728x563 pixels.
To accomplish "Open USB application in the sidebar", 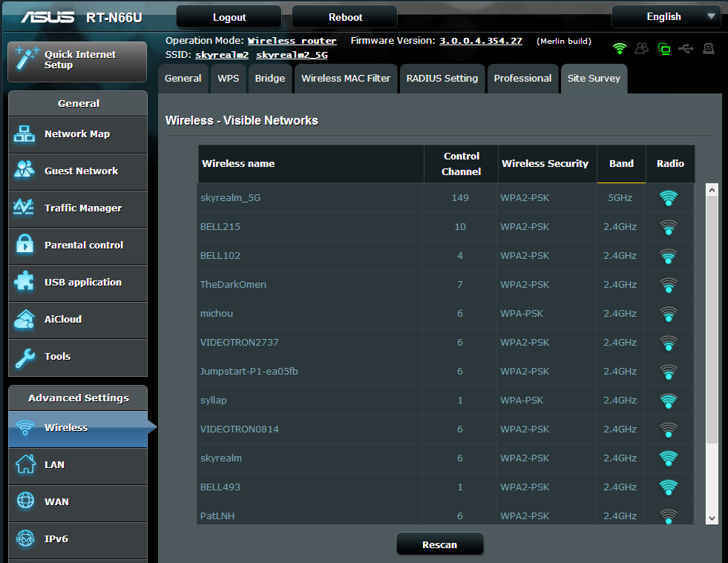I will click(78, 283).
